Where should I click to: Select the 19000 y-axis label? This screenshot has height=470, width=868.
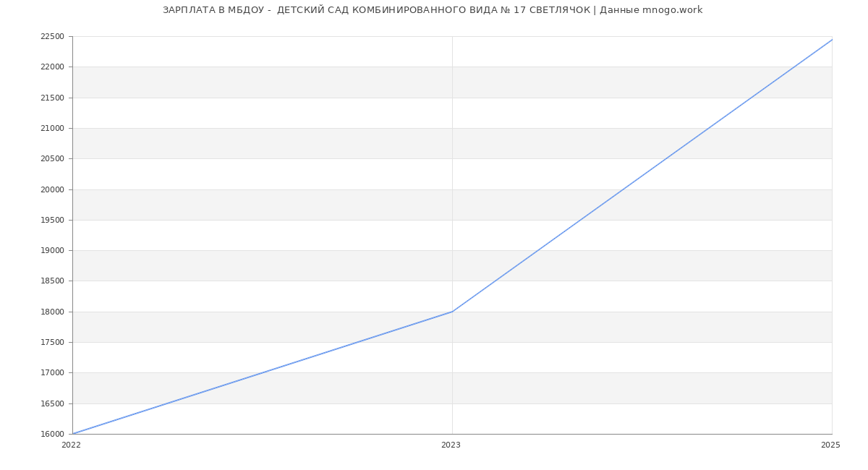[x=52, y=251]
